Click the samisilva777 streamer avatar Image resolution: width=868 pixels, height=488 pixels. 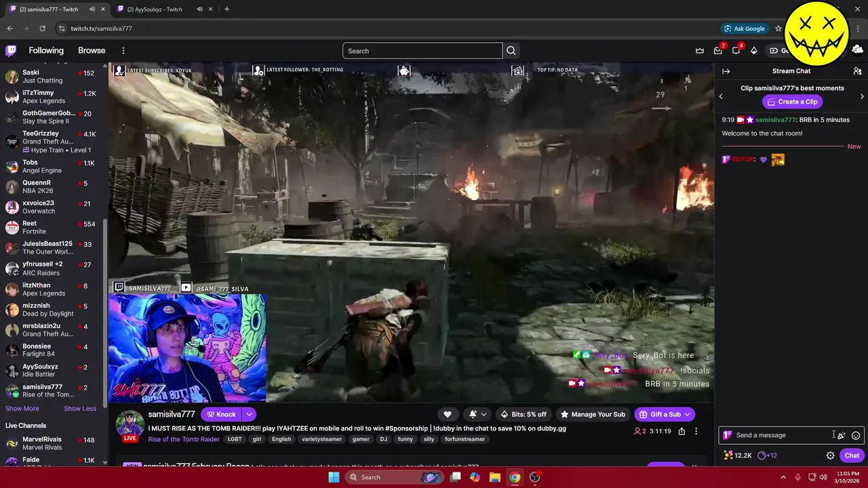click(x=130, y=424)
